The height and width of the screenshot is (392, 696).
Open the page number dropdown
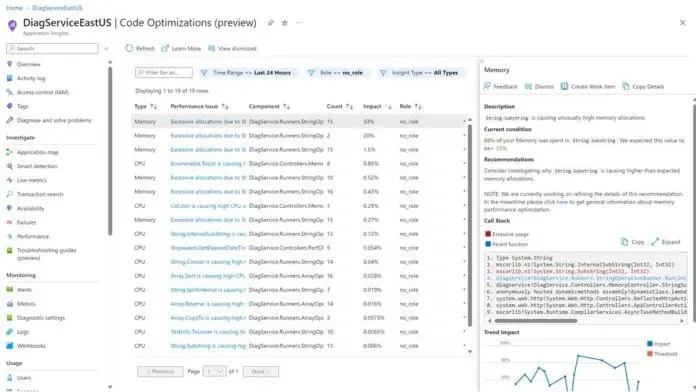215,372
